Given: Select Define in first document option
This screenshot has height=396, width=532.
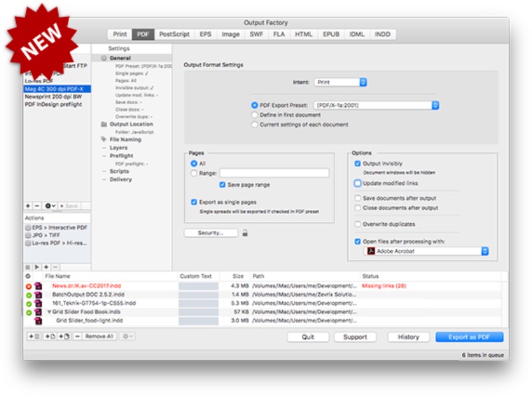Looking at the screenshot, I should click(x=255, y=115).
